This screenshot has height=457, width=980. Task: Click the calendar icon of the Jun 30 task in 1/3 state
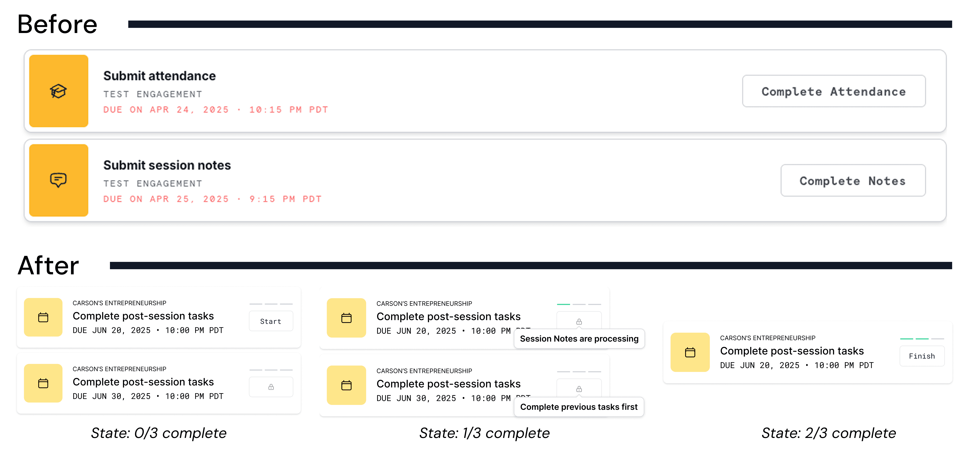pos(346,385)
